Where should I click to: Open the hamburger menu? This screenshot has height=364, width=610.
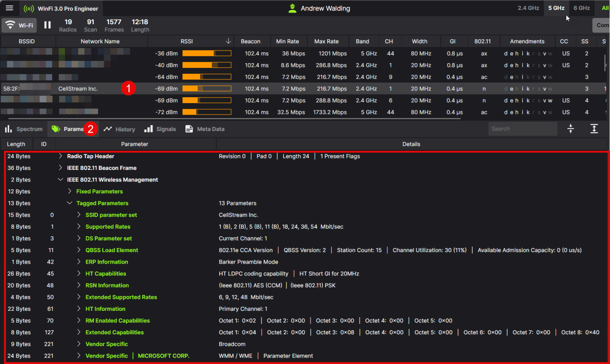click(x=10, y=8)
